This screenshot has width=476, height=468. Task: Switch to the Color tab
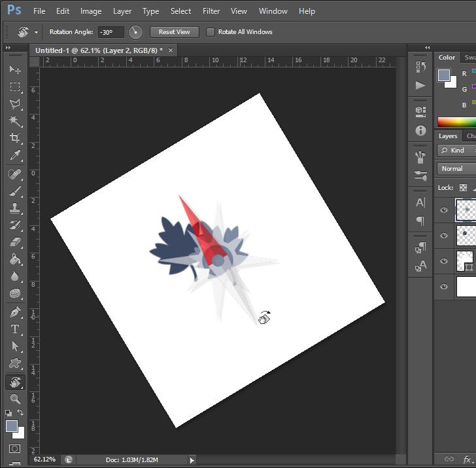click(447, 58)
